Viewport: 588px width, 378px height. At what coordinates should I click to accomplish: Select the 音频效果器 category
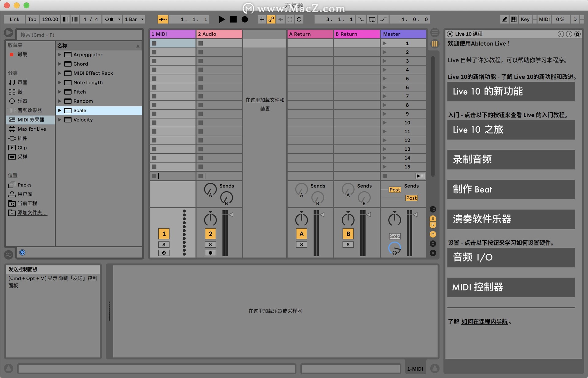click(x=30, y=110)
